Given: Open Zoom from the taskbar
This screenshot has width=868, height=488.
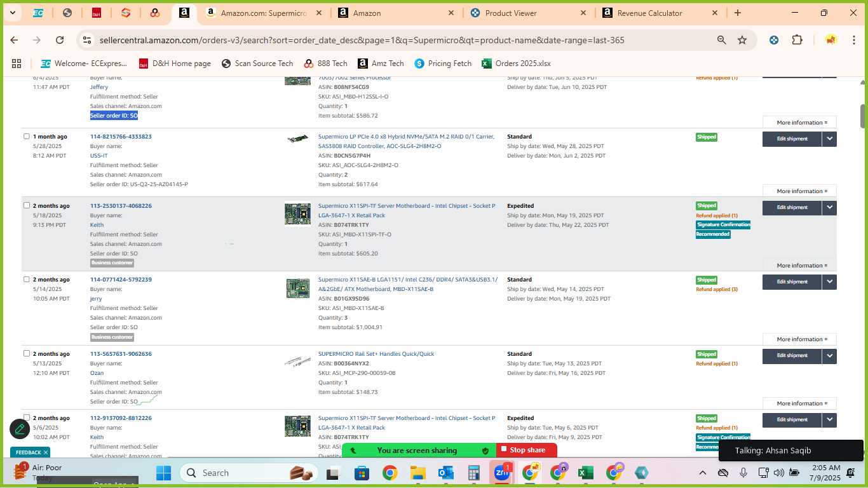Looking at the screenshot, I should pos(502,473).
